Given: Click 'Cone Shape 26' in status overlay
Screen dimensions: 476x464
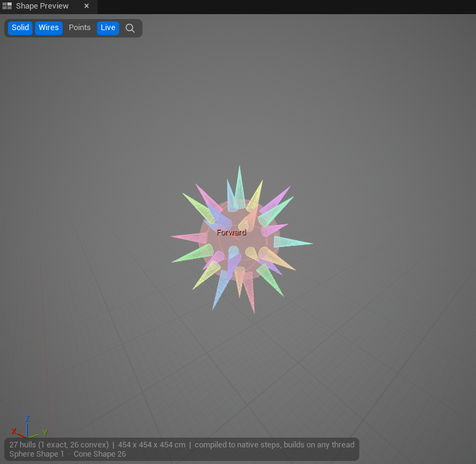Looking at the screenshot, I should pyautogui.click(x=99, y=454).
